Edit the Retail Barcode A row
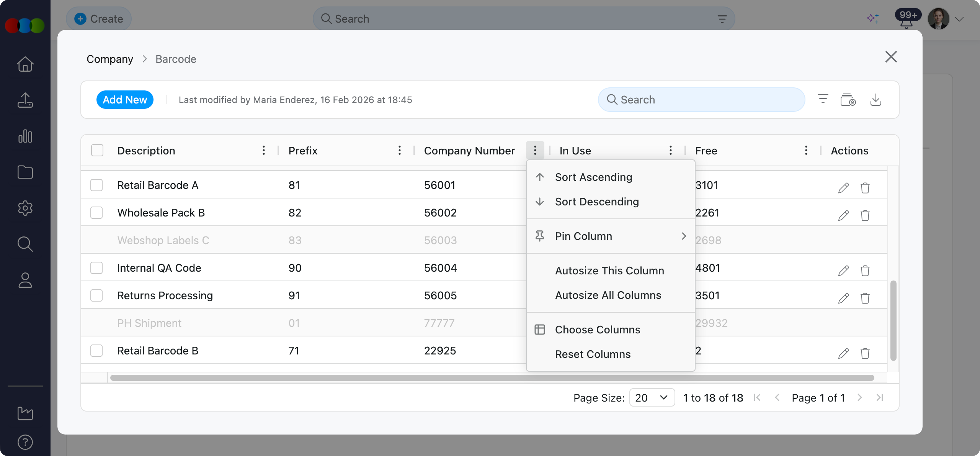This screenshot has width=980, height=456. point(843,188)
